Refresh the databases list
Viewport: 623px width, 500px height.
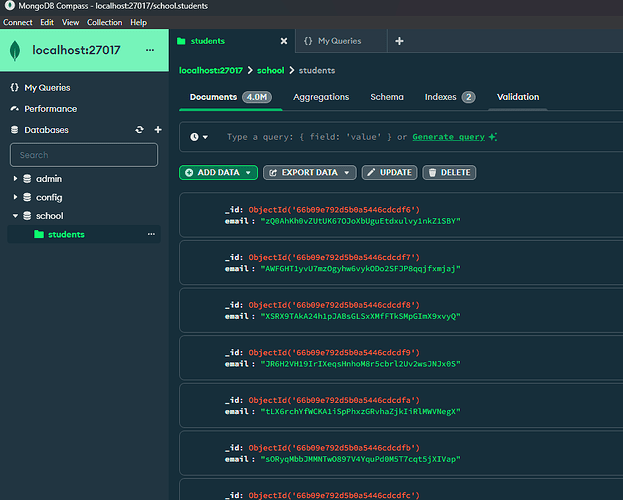(139, 130)
